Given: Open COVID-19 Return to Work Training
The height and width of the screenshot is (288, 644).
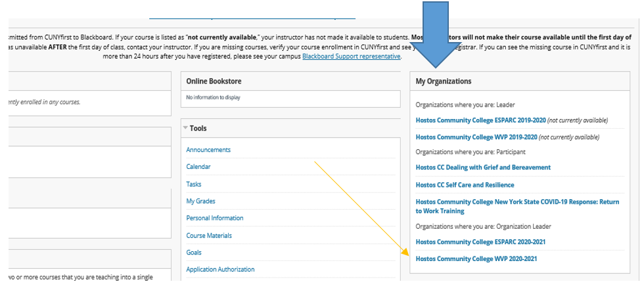Looking at the screenshot, I should point(517,206).
